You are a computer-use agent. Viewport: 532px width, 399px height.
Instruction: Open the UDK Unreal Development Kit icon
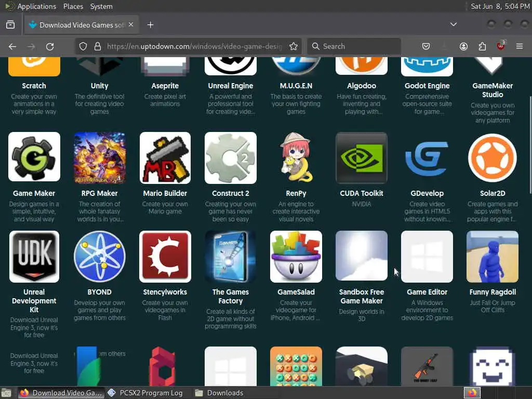pyautogui.click(x=34, y=257)
